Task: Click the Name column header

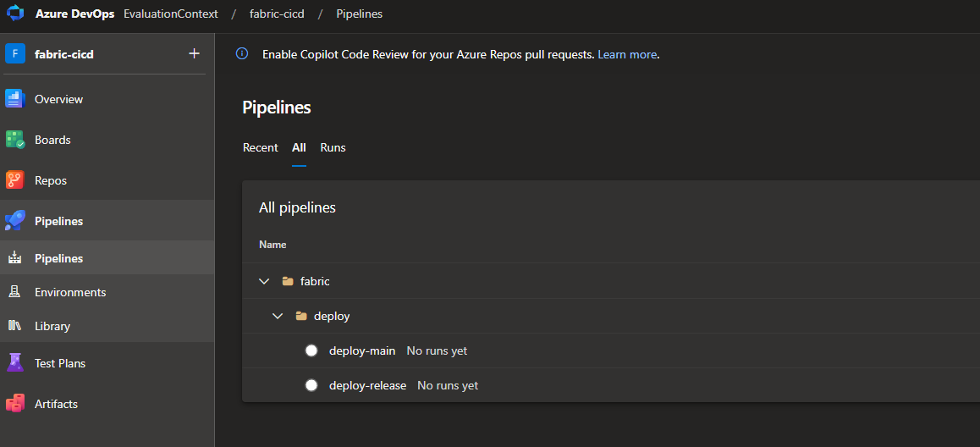Action: click(x=273, y=245)
